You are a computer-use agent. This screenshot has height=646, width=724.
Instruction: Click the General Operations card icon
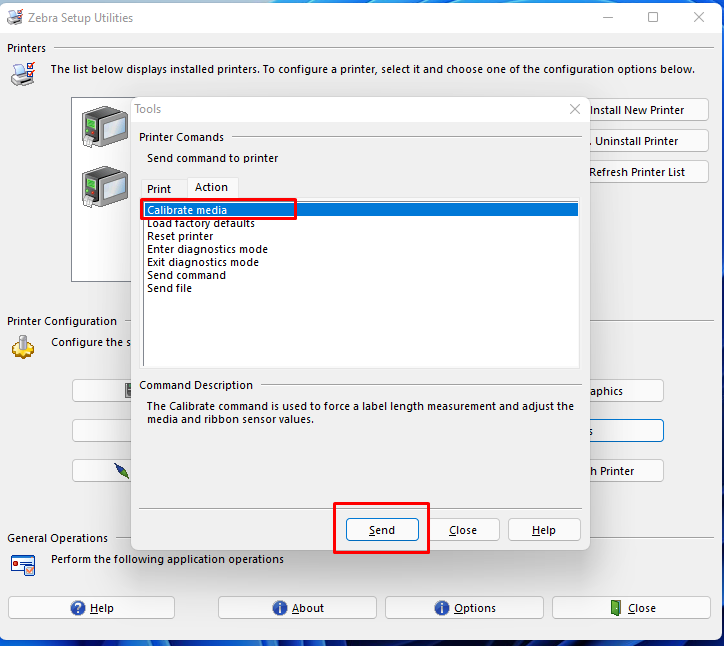tap(23, 565)
